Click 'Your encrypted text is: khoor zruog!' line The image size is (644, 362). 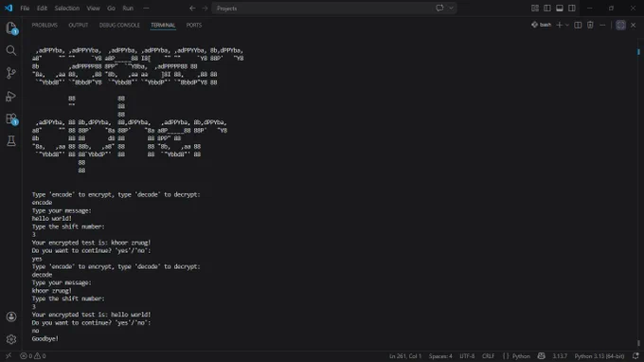91,243
